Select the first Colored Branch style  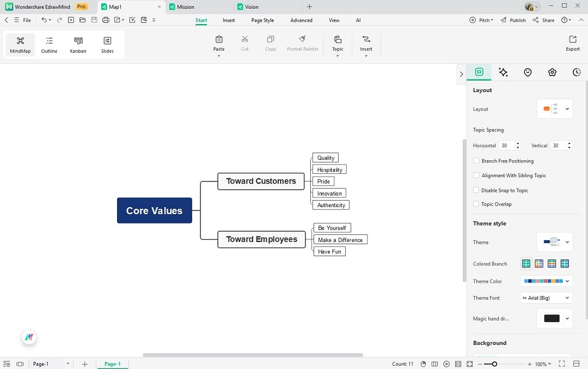click(526, 263)
